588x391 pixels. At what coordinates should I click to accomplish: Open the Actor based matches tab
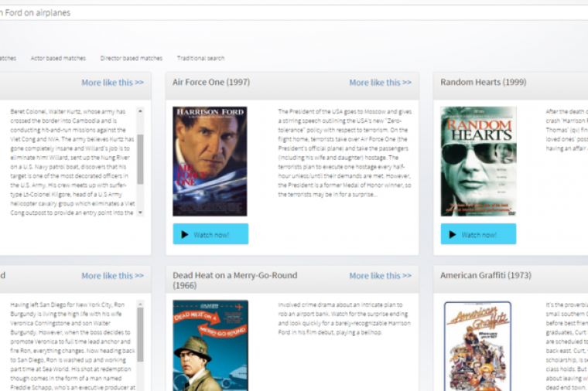[58, 58]
